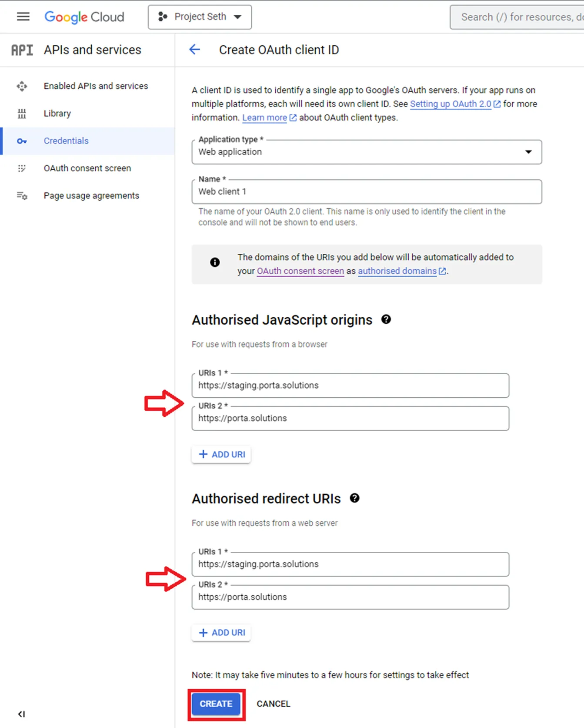
Task: Select the Enabled APIs and services icon
Action: click(22, 86)
